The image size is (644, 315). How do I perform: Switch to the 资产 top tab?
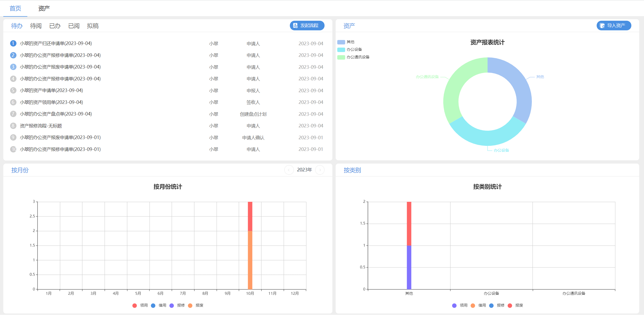pyautogui.click(x=44, y=8)
